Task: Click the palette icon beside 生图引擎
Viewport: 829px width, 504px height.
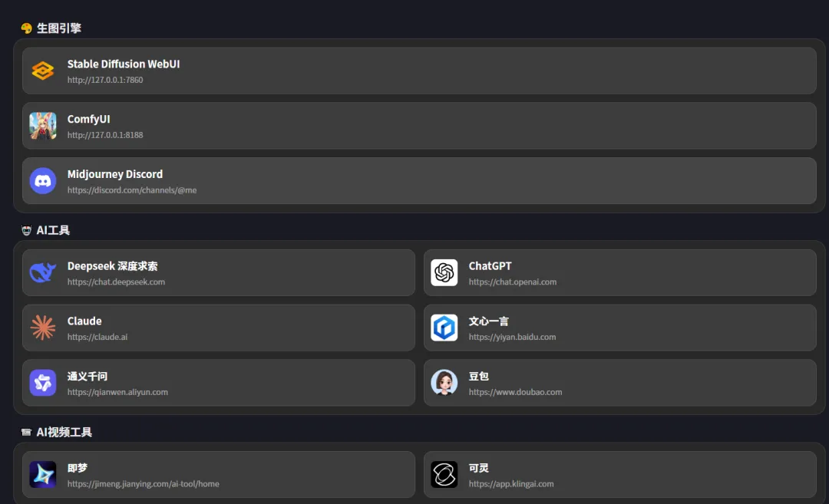Action: (26, 28)
